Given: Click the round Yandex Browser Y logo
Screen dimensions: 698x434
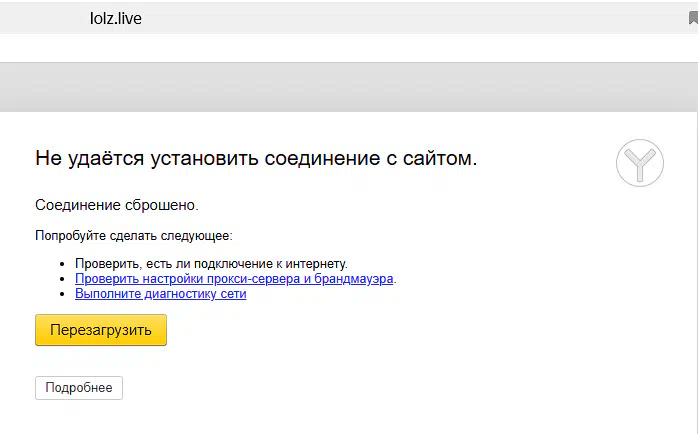Looking at the screenshot, I should click(640, 163).
